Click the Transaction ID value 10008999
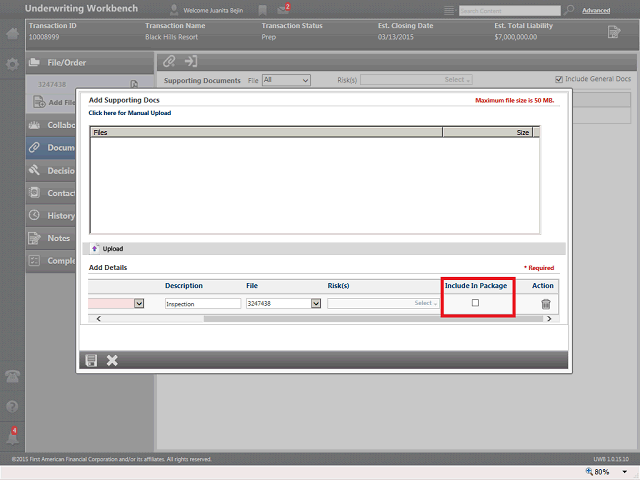Image resolution: width=640 pixels, height=480 pixels. [44, 37]
